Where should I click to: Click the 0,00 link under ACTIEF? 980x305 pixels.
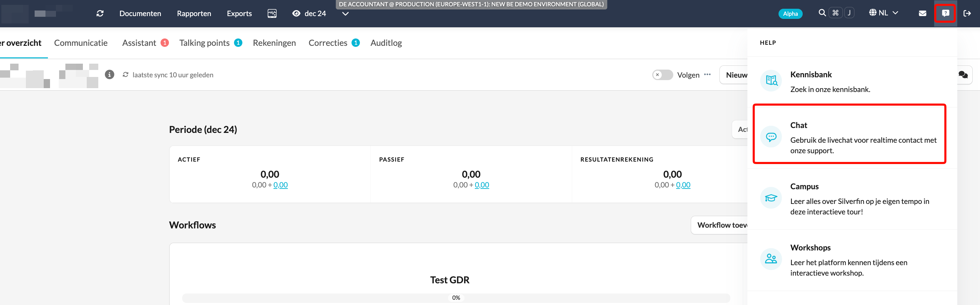point(280,185)
